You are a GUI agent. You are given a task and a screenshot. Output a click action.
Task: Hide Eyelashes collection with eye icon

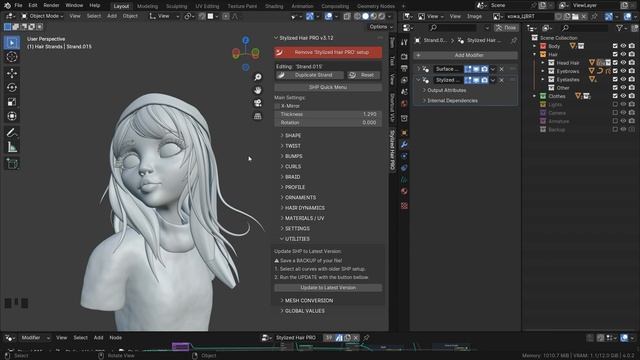point(623,80)
